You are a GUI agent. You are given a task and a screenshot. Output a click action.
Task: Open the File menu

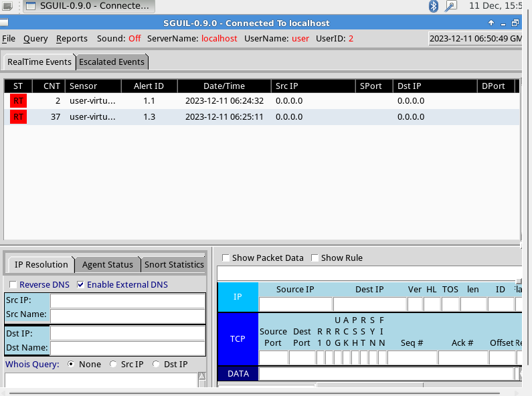tap(9, 39)
